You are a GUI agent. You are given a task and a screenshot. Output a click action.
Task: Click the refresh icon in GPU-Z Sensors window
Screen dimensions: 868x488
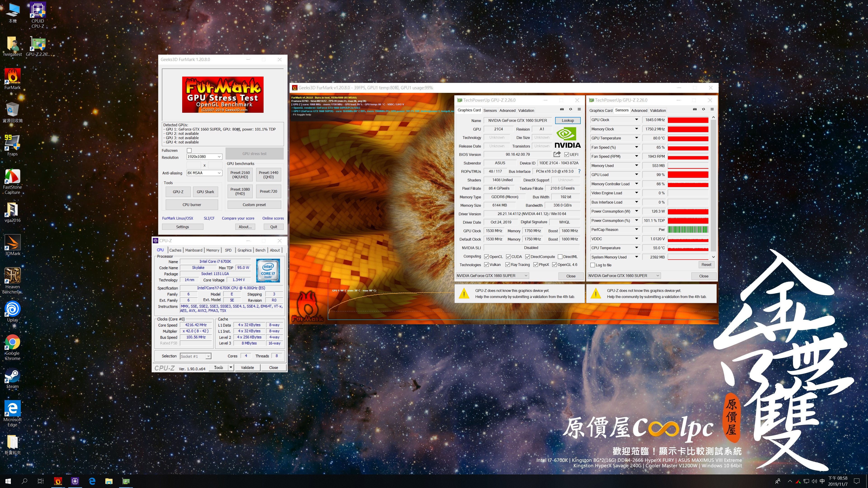tap(703, 109)
